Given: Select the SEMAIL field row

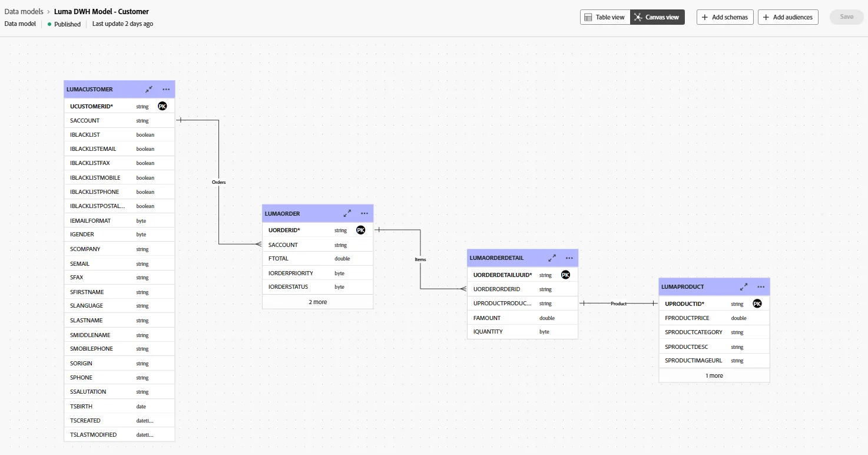Looking at the screenshot, I should pyautogui.click(x=120, y=263).
